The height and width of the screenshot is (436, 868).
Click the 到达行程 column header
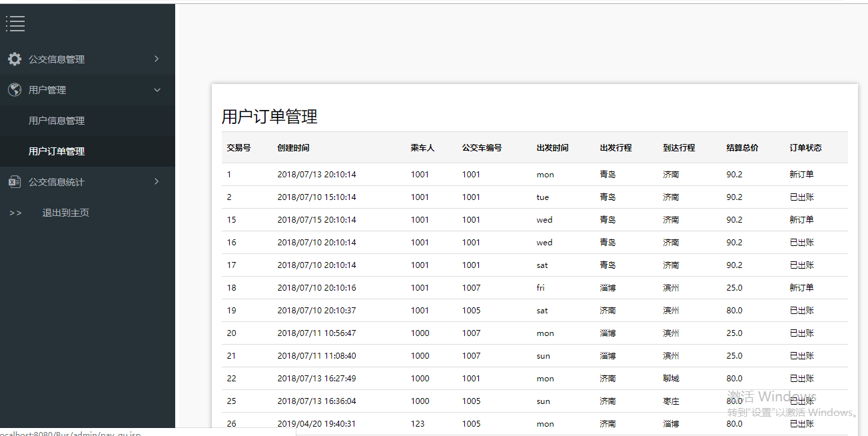coord(679,148)
